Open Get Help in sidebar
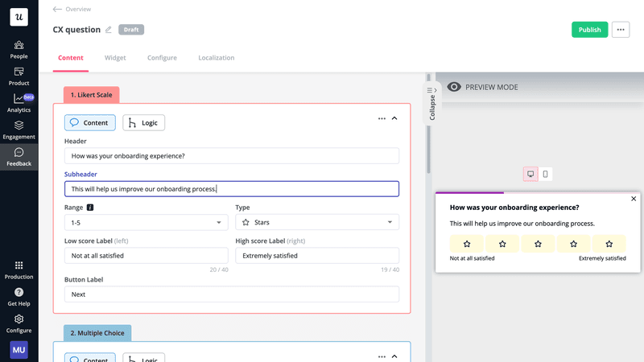 tap(19, 297)
